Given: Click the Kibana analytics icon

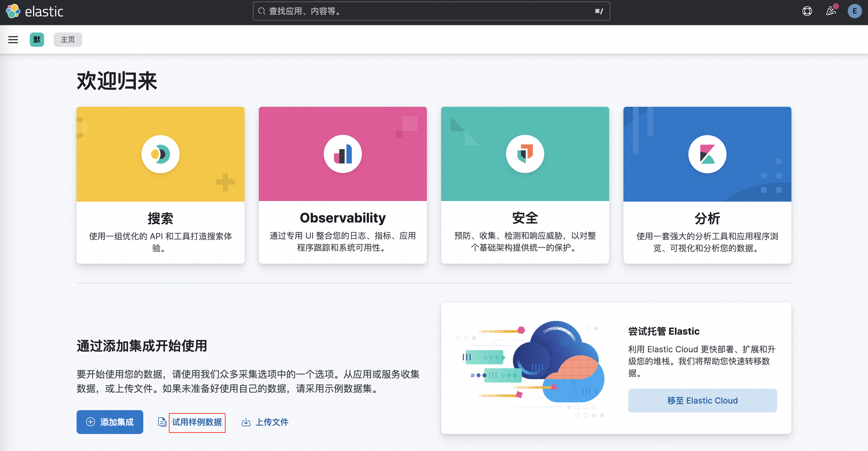Looking at the screenshot, I should click(x=707, y=154).
